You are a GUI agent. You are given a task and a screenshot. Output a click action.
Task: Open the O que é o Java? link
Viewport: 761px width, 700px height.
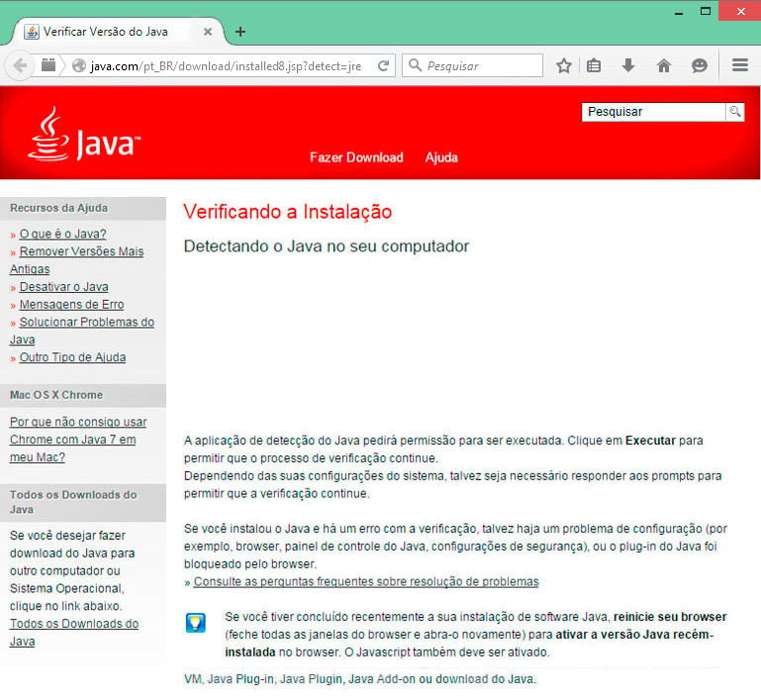(62, 234)
